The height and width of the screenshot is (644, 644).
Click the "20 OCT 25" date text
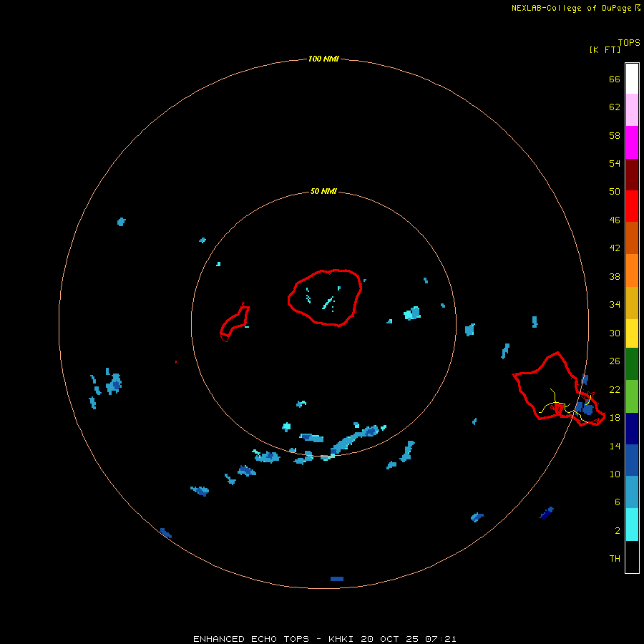(389, 639)
